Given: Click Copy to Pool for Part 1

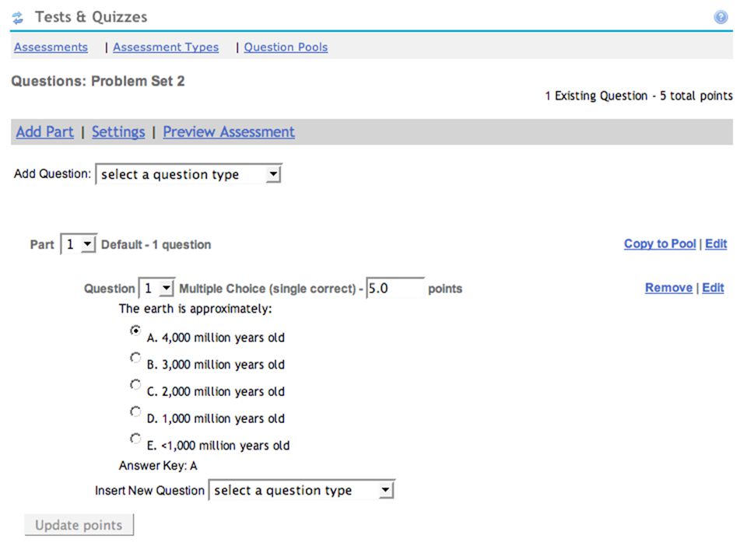Looking at the screenshot, I should (x=660, y=243).
